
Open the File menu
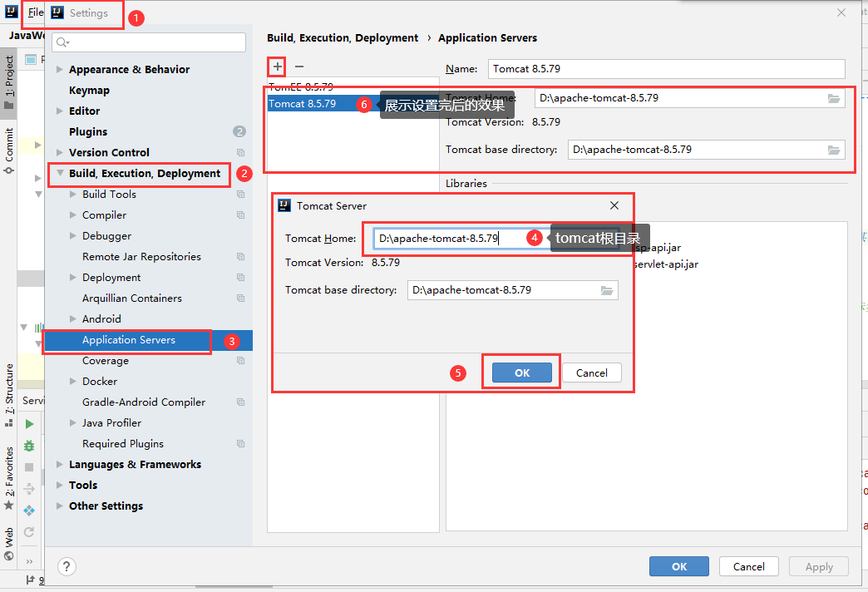pyautogui.click(x=36, y=12)
